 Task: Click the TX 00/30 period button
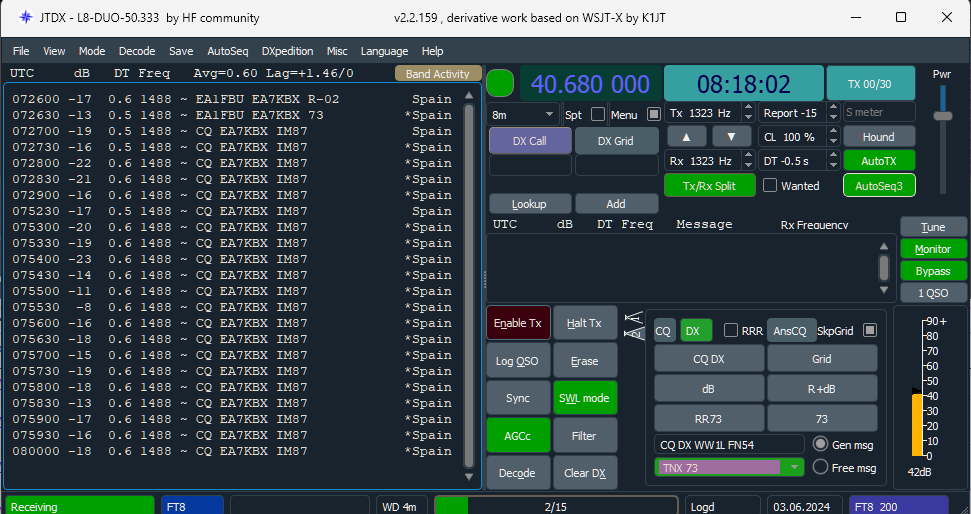870,84
